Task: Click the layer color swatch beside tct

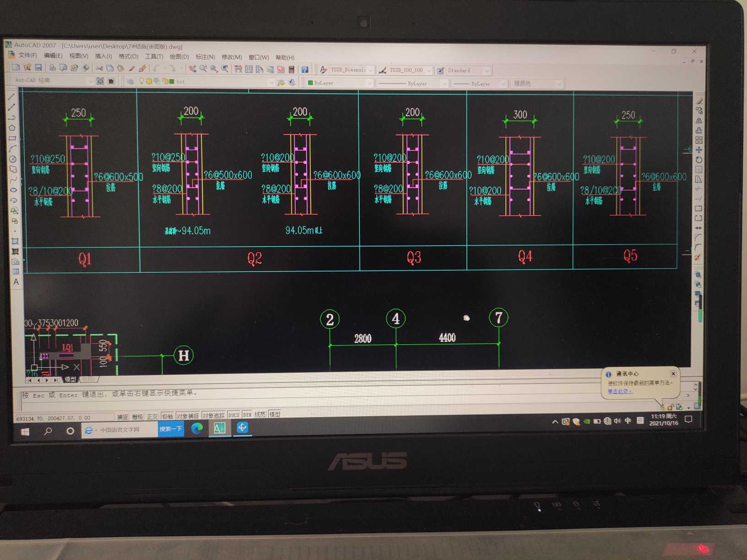Action: 172,82
